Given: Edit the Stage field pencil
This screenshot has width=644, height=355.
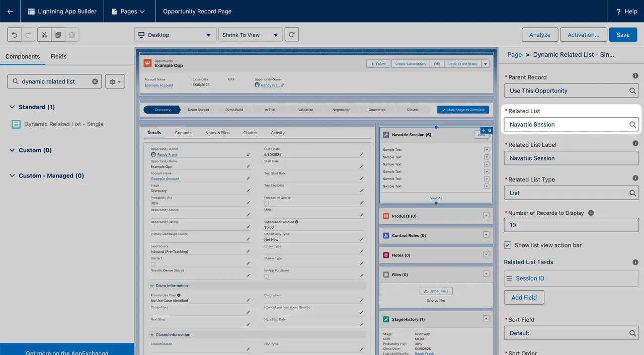Looking at the screenshot, I should (x=248, y=191).
